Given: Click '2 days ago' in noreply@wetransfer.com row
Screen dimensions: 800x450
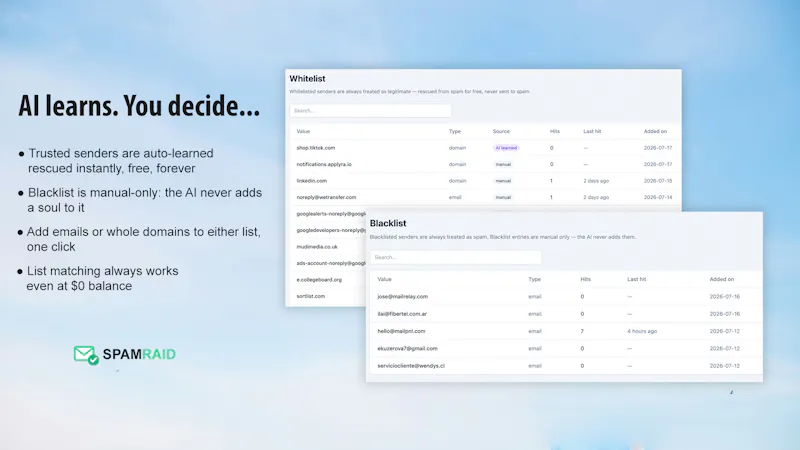Looking at the screenshot, I should 596,197.
